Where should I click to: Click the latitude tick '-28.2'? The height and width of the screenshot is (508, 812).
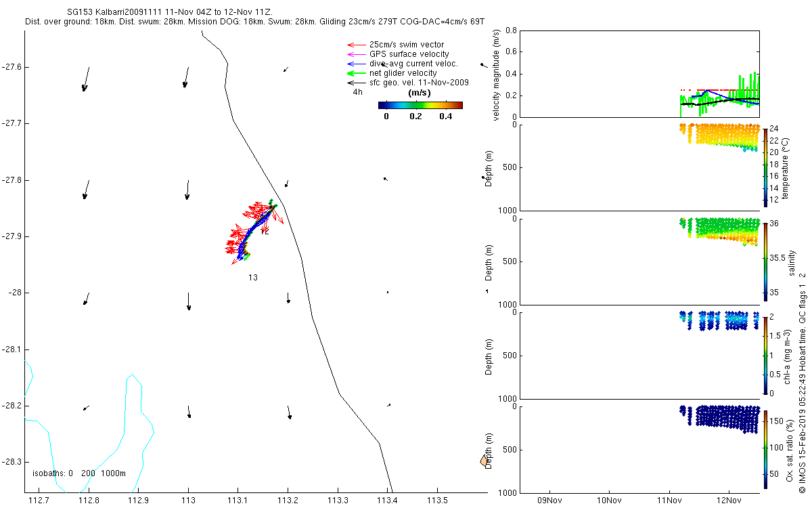11,406
